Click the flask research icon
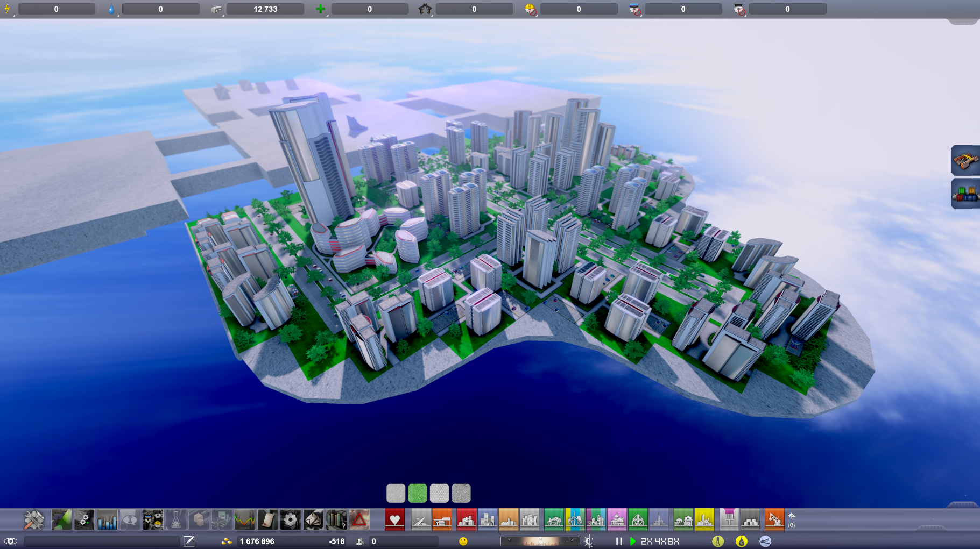Viewport: 980px width, 549px height. click(x=175, y=520)
